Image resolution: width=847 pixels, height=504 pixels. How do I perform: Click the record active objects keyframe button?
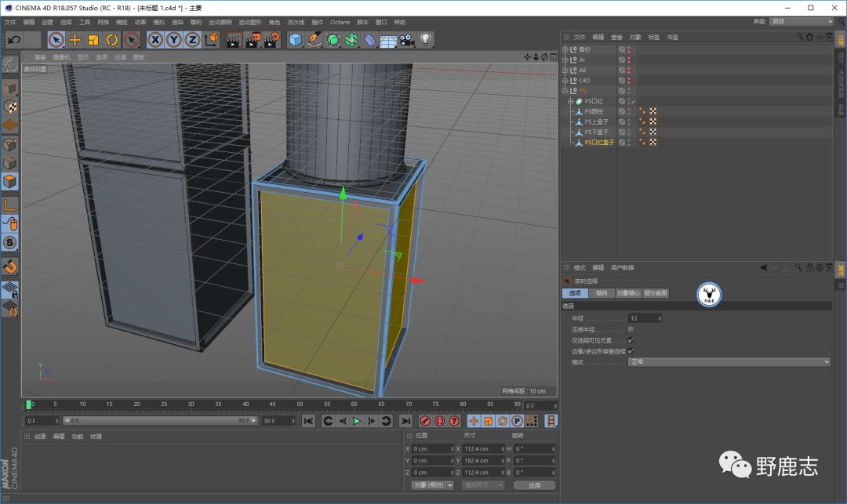coord(425,421)
